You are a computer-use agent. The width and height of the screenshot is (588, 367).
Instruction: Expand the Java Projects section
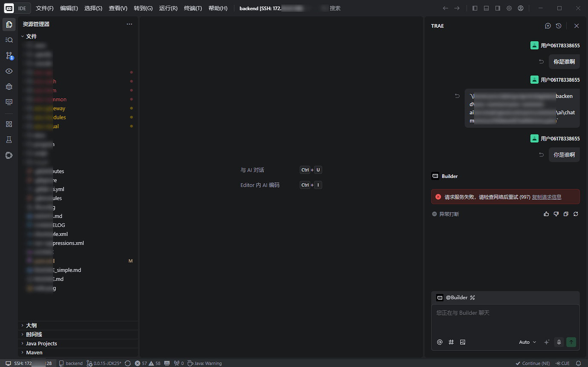click(x=78, y=343)
